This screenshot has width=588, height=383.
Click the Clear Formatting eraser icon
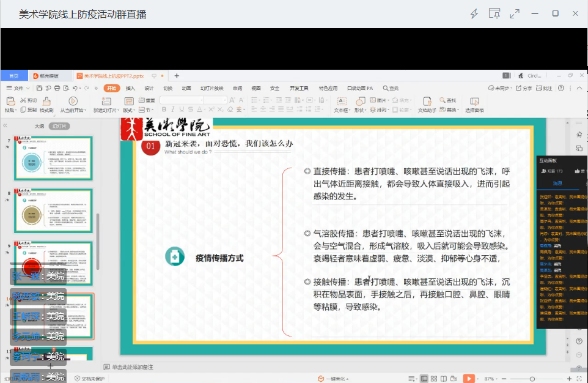click(x=230, y=110)
